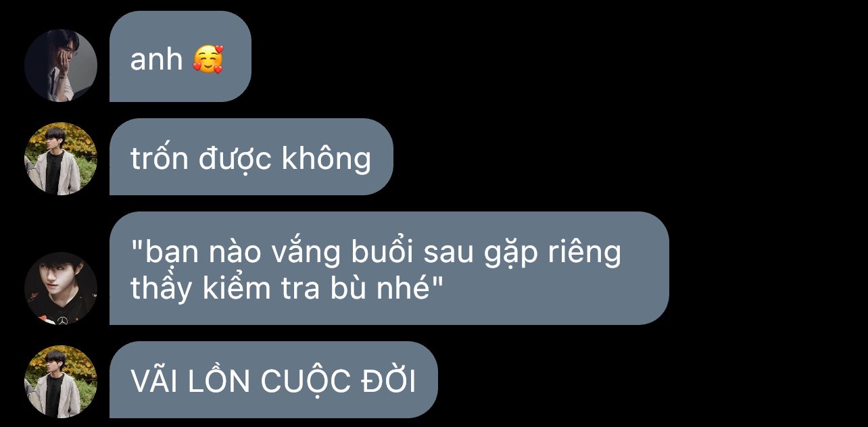Image resolution: width=868 pixels, height=427 pixels.
Task: Click the word "không" in second message
Action: pos(326,159)
